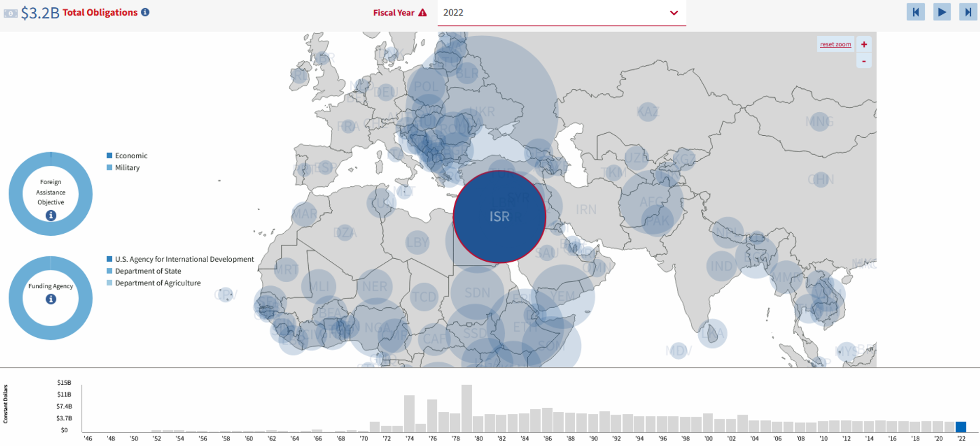Zoom in on the map with plus
This screenshot has height=446, width=980.
(x=864, y=44)
